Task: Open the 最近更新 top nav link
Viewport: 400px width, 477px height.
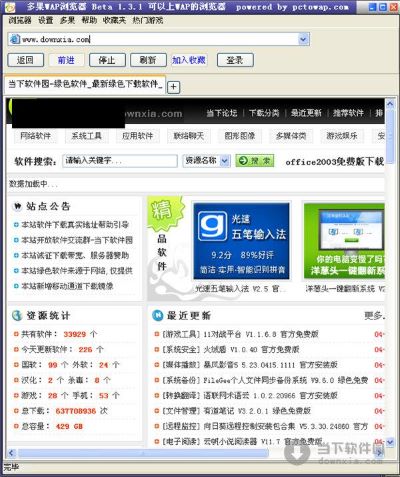Action: click(x=306, y=113)
